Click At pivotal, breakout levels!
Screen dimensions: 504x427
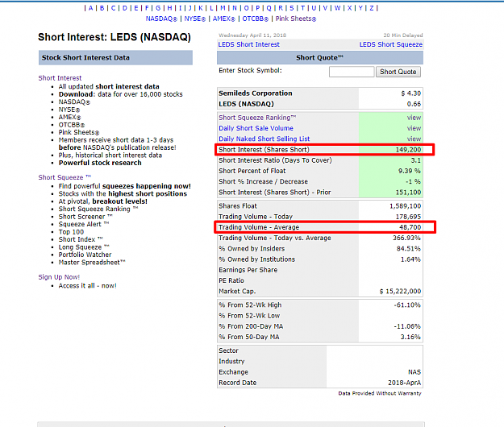pos(103,201)
